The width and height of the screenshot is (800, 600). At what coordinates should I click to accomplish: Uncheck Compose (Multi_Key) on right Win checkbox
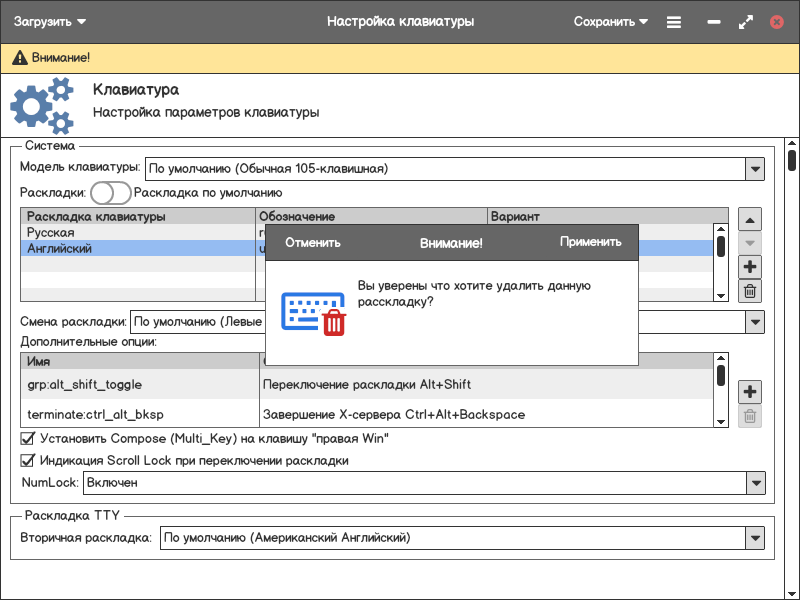28,438
